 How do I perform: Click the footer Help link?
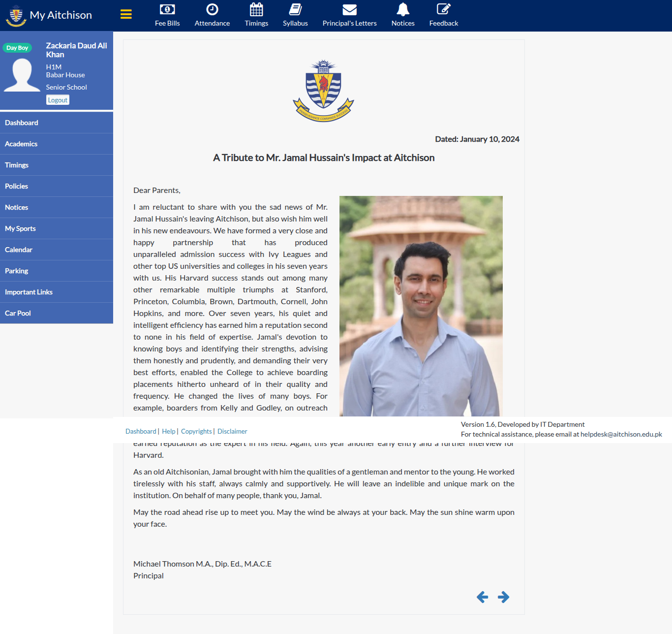click(x=169, y=431)
